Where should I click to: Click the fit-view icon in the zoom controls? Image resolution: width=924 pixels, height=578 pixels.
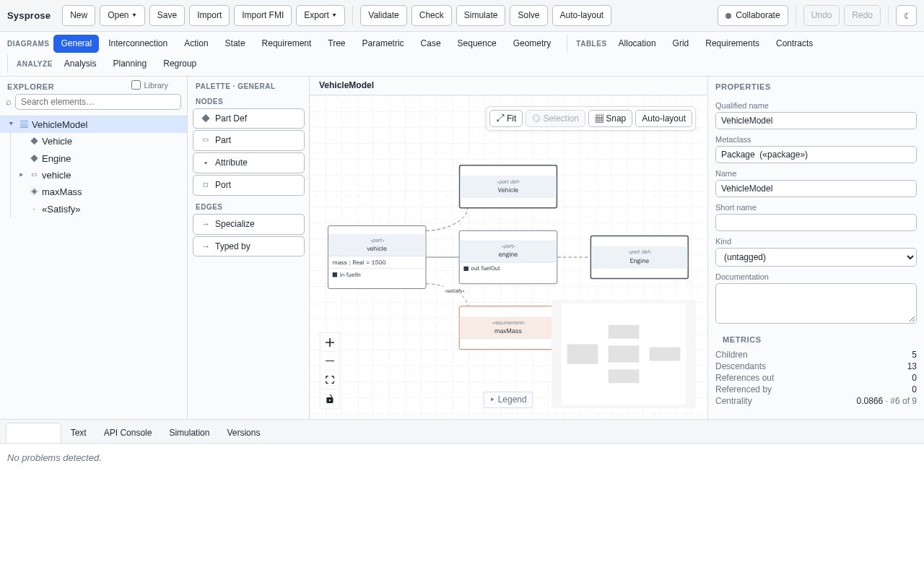(330, 380)
